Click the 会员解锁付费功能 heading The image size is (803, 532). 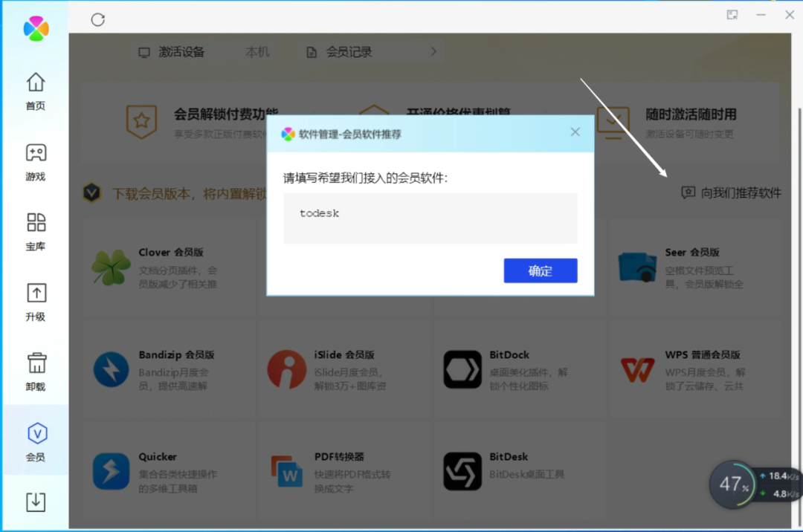pos(226,114)
